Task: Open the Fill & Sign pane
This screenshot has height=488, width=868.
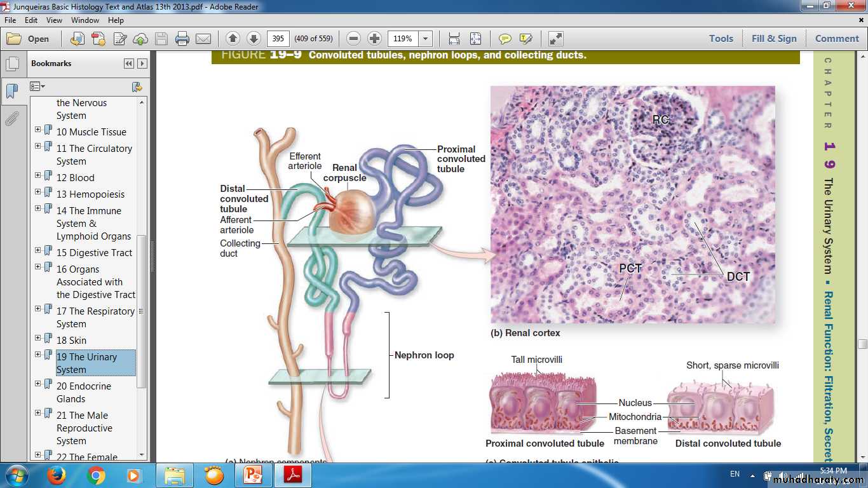Action: click(774, 39)
